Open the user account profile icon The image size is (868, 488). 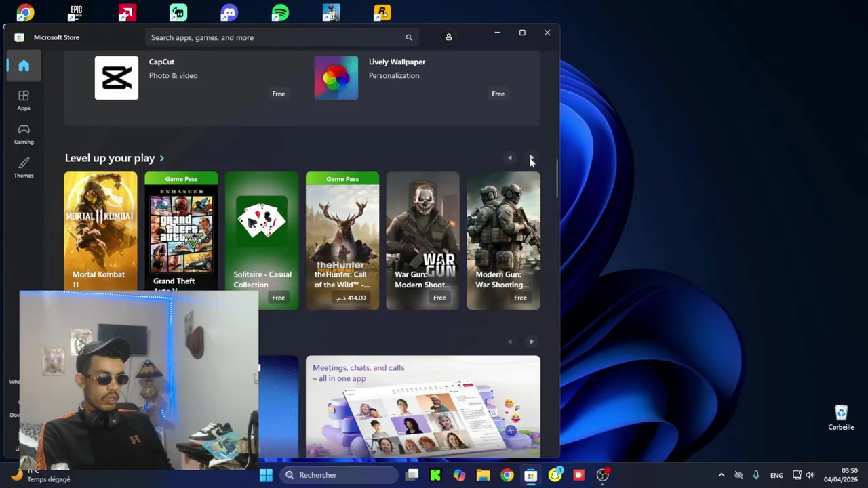(x=448, y=37)
